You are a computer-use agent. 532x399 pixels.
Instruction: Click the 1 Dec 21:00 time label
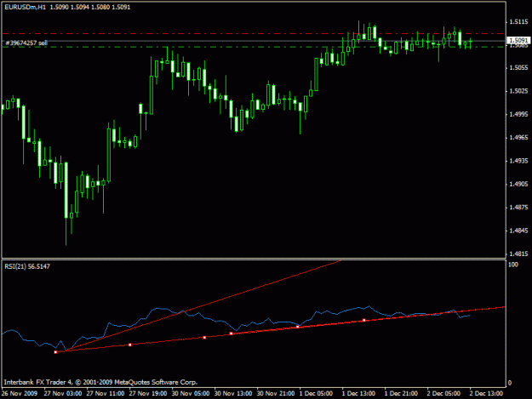pos(401,393)
